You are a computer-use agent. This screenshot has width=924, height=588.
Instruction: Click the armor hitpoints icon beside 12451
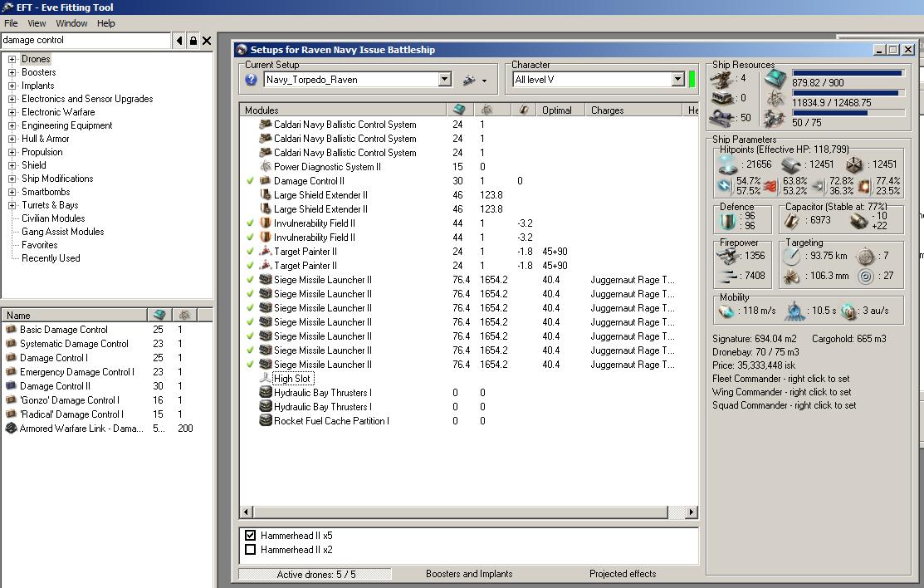[791, 164]
